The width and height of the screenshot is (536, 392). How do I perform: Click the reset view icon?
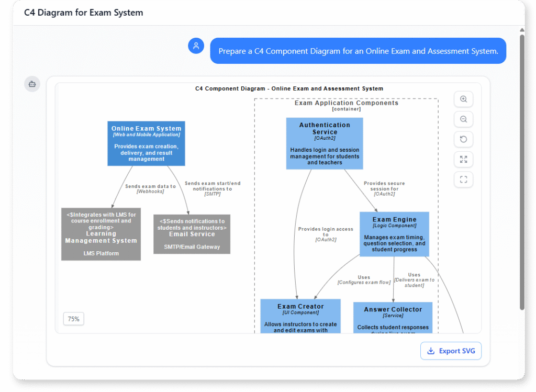[463, 139]
